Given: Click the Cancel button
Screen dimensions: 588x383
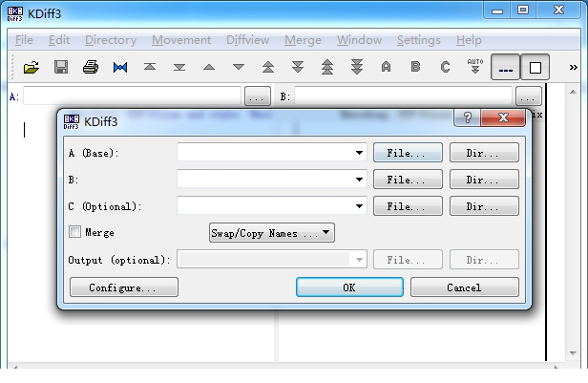Looking at the screenshot, I should (465, 287).
